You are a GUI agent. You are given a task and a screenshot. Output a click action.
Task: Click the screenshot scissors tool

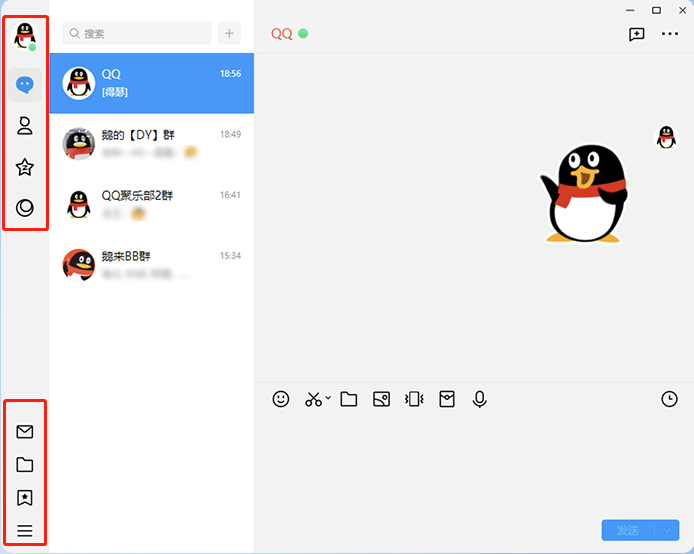313,399
